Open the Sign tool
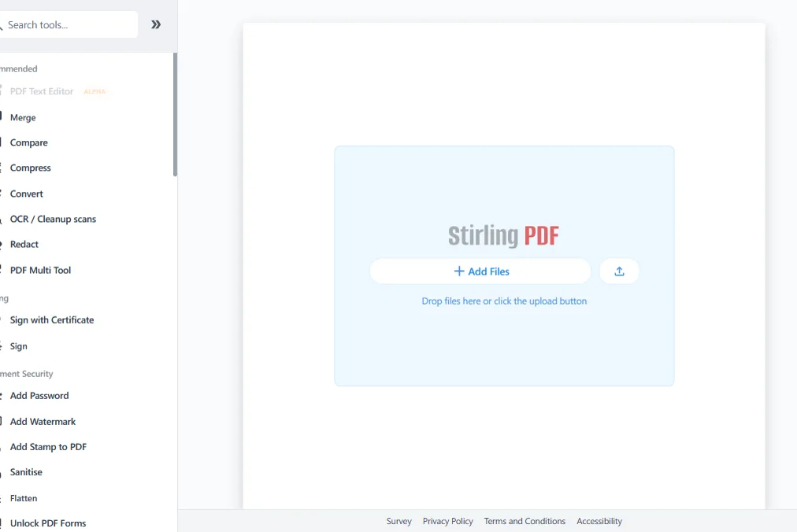797x532 pixels. (x=19, y=346)
